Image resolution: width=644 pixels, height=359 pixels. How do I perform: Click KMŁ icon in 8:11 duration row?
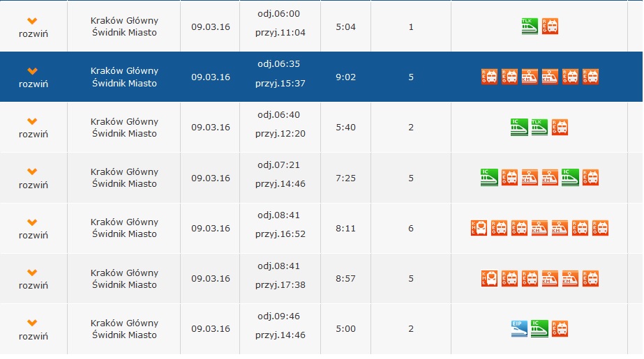[479, 228]
